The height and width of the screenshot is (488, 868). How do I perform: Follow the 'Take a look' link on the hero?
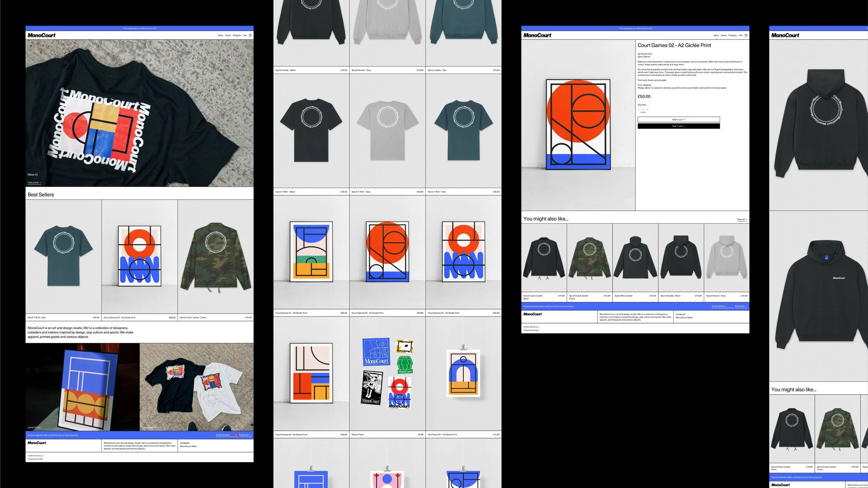pos(34,183)
